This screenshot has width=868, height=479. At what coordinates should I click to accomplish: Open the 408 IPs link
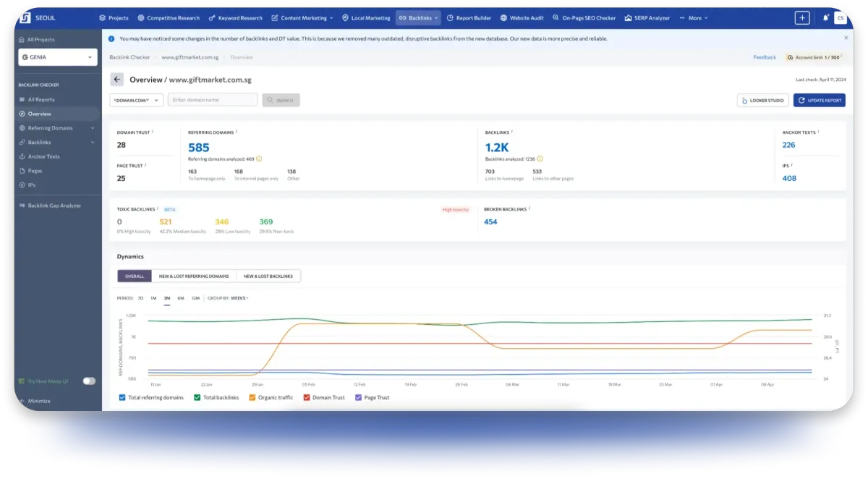[789, 178]
